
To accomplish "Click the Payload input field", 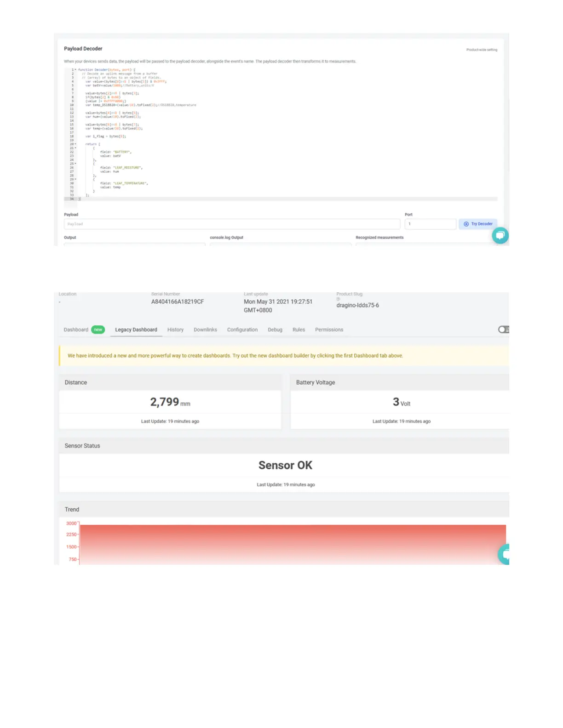I will [x=232, y=224].
